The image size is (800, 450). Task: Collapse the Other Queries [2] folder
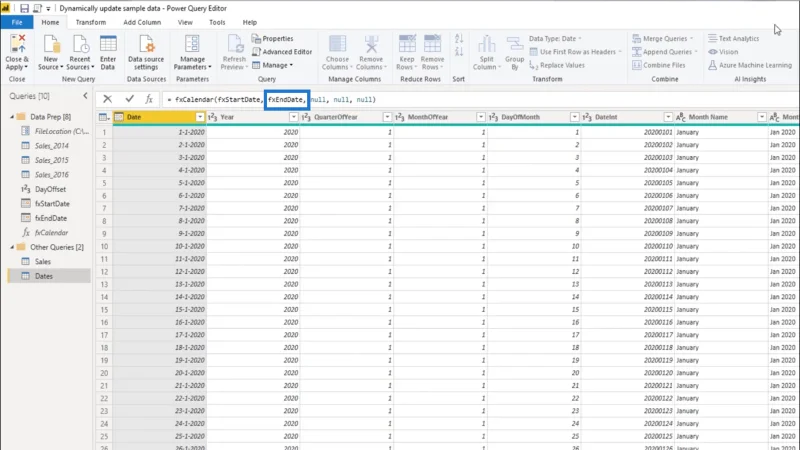click(x=12, y=247)
